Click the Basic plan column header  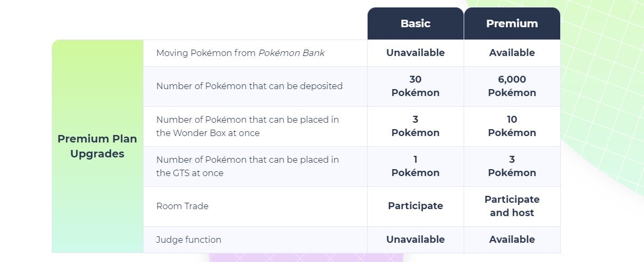tap(415, 23)
